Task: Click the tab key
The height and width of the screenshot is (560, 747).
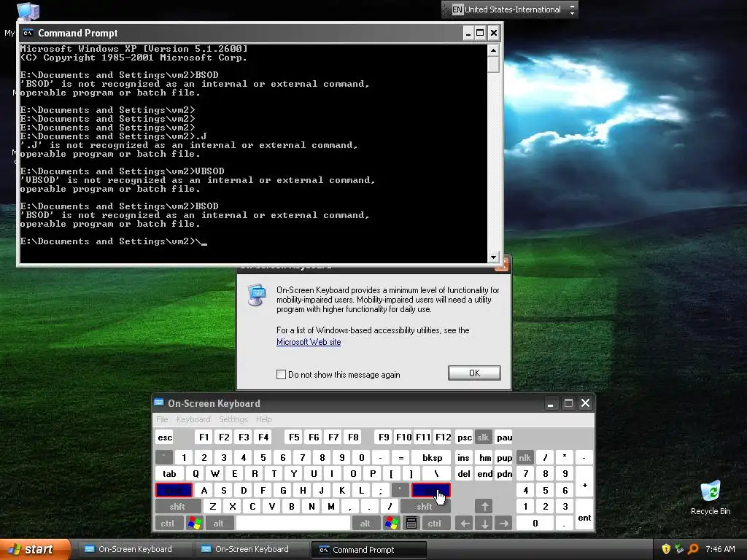Action: tap(169, 474)
